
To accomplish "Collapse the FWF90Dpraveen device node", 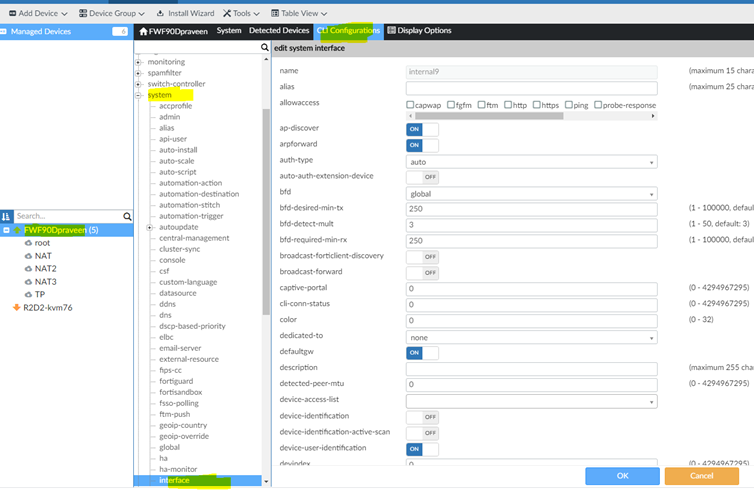I will tap(6, 230).
